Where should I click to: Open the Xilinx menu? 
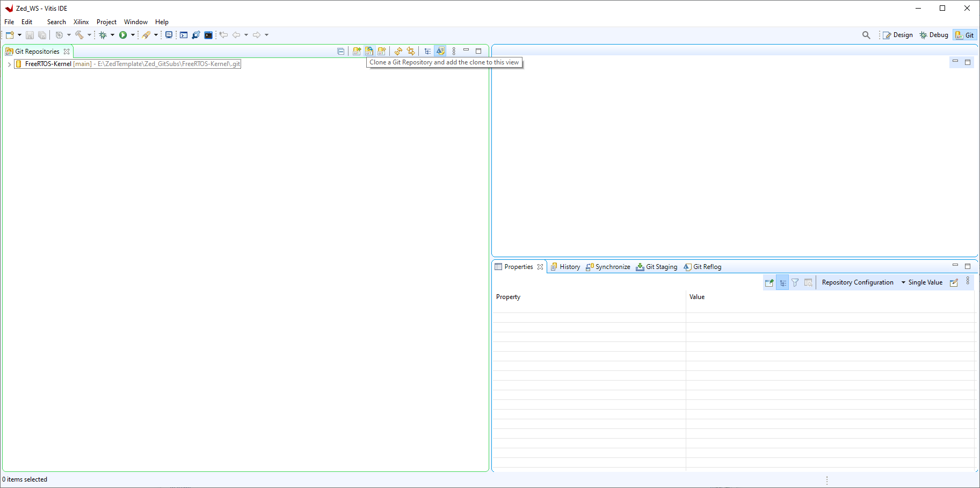click(81, 22)
